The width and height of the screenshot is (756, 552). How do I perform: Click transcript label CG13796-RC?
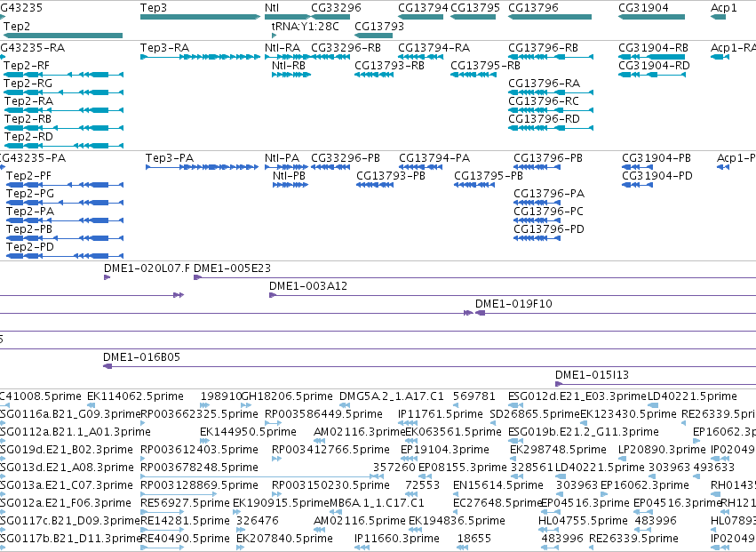pos(544,101)
